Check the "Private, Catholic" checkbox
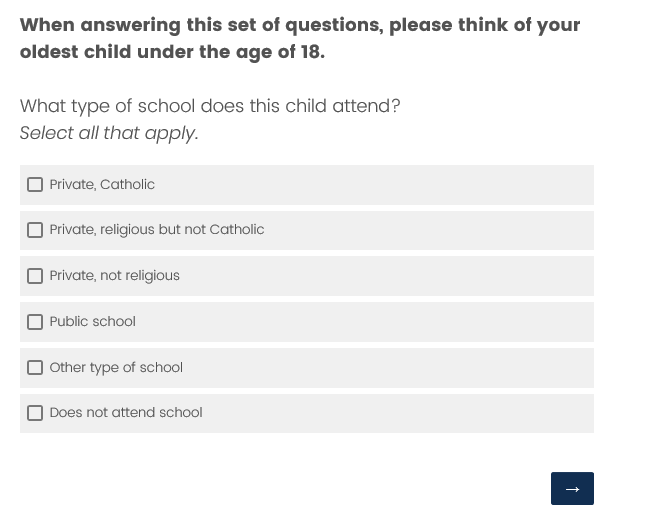Viewport: 648px width, 524px height. coord(35,185)
